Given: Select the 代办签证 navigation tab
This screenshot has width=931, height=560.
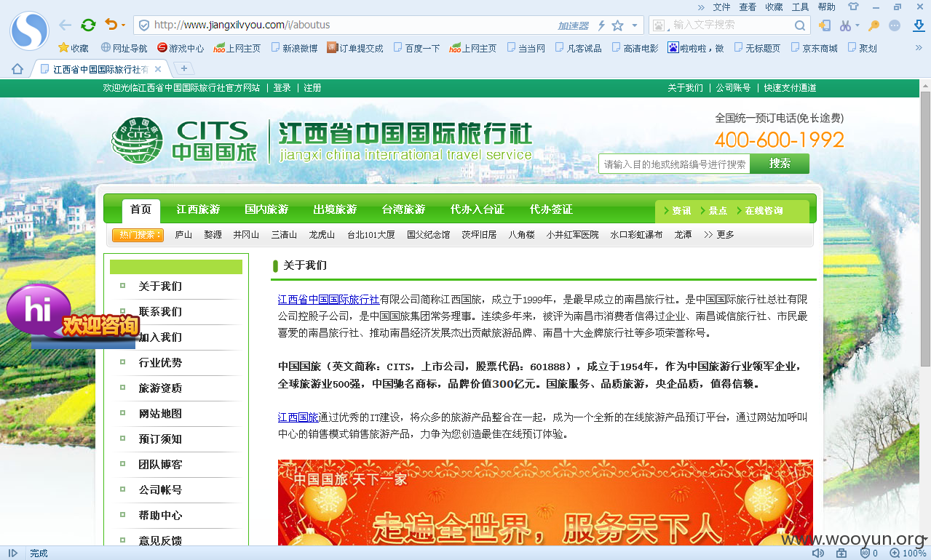Looking at the screenshot, I should click(551, 209).
